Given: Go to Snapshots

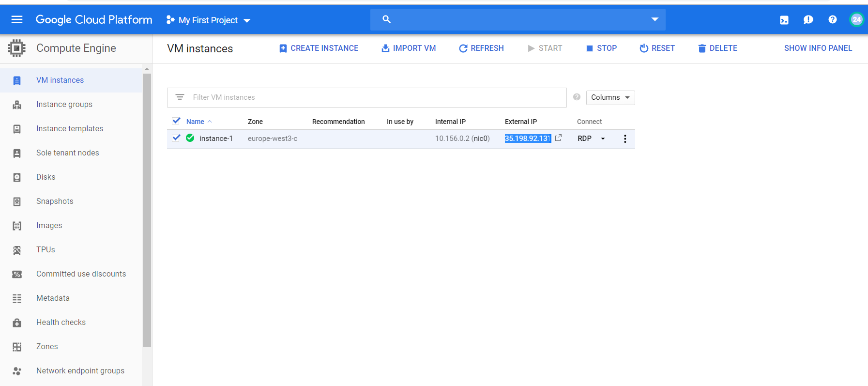Looking at the screenshot, I should tap(55, 201).
